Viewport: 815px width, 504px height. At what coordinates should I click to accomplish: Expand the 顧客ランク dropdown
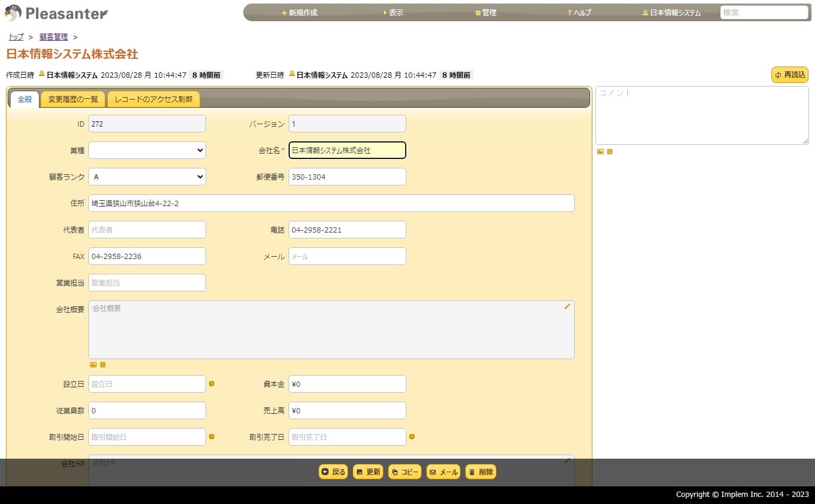147,177
